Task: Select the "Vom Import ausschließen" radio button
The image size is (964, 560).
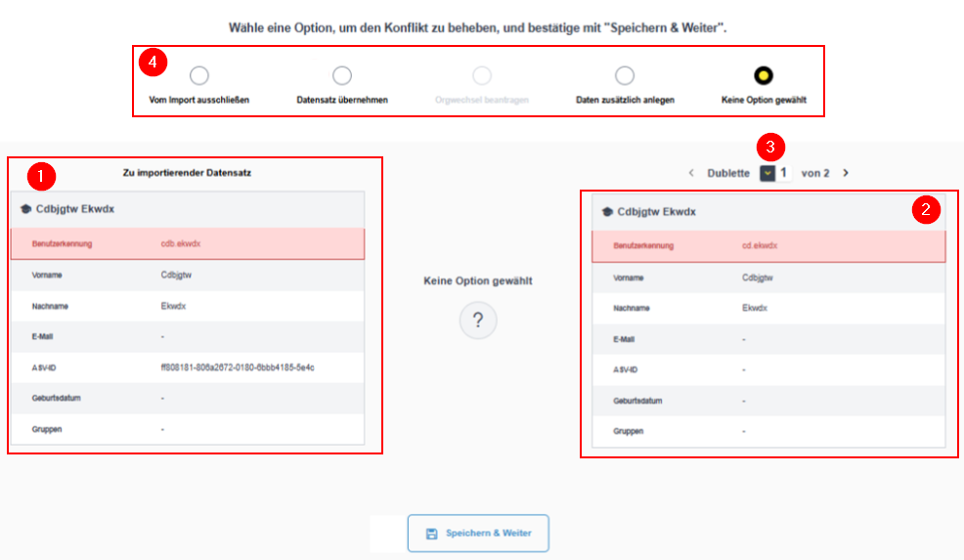Action: coord(199,76)
